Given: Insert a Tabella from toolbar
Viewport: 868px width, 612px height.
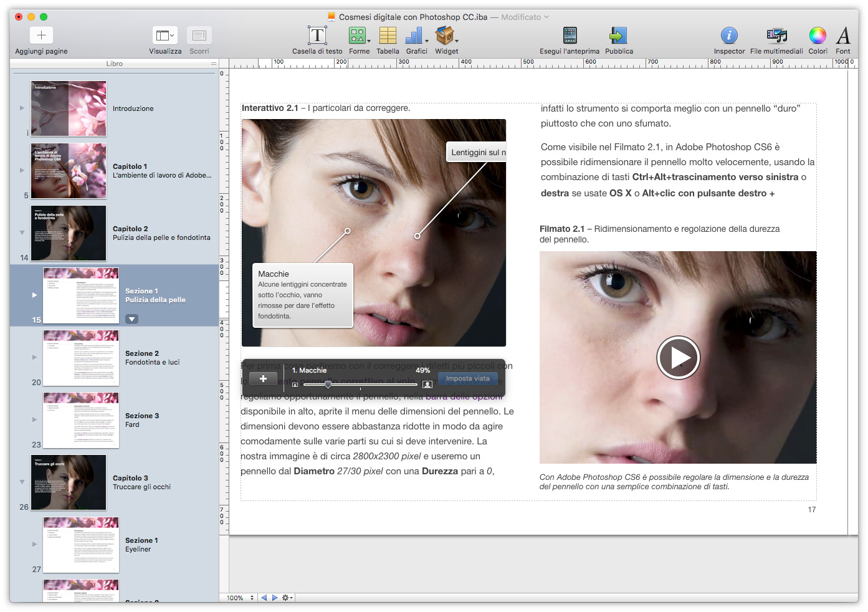Looking at the screenshot, I should [x=388, y=36].
